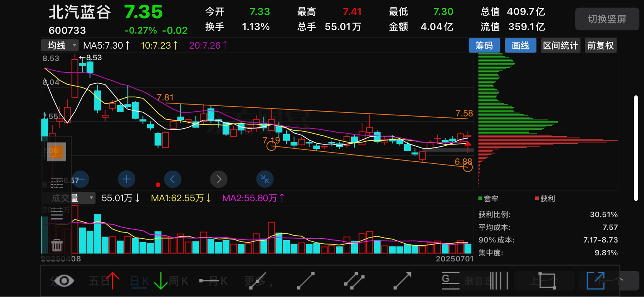This screenshot has height=297, width=644.
Task: Open 区间统计 range statistics
Action: tap(560, 46)
